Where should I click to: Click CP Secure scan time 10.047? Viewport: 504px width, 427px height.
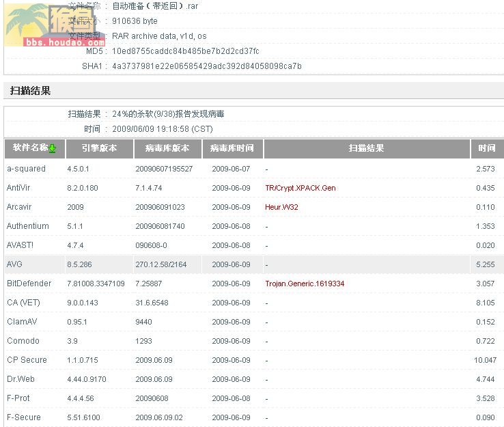pyautogui.click(x=485, y=360)
